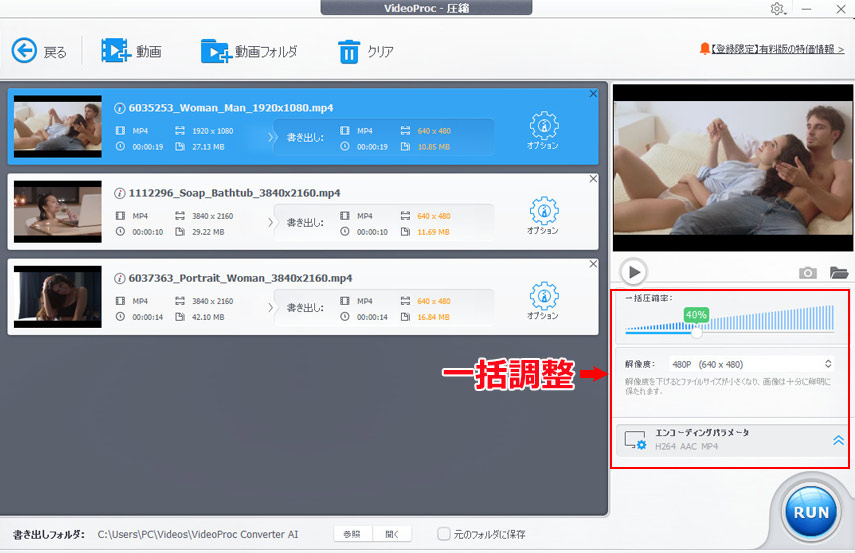Show info for 1112296_Soap_Bathtub file
855x553 pixels.
click(119, 193)
